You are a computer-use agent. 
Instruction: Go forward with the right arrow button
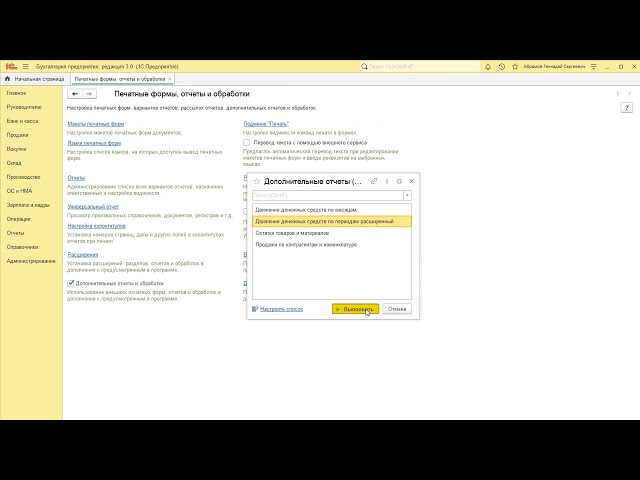[89, 94]
